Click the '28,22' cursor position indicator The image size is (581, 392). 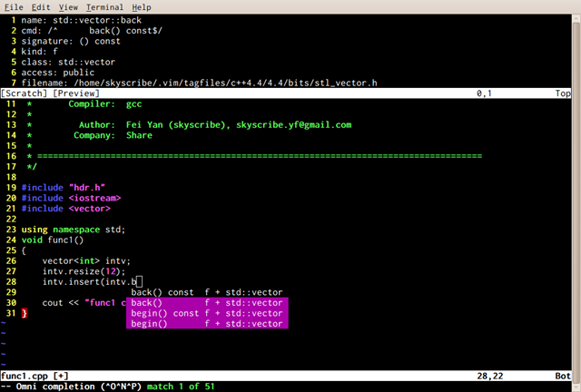[x=490, y=376]
